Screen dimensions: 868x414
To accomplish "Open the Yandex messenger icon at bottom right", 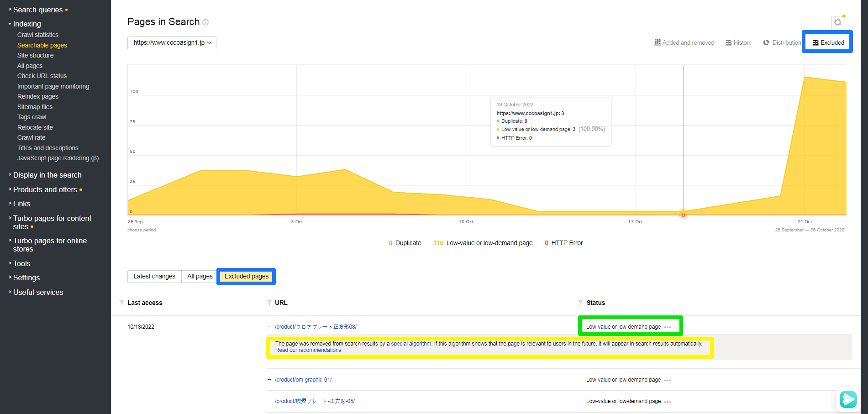I will pyautogui.click(x=848, y=399).
